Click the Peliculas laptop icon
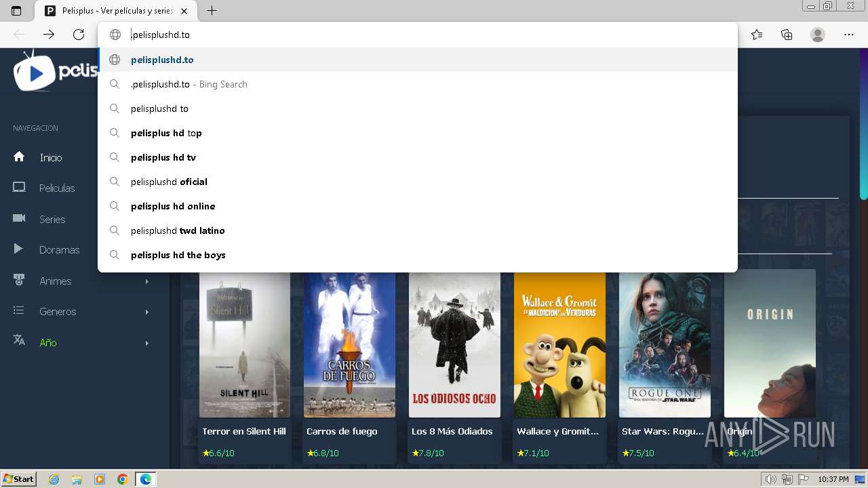868x488 pixels. tap(19, 188)
